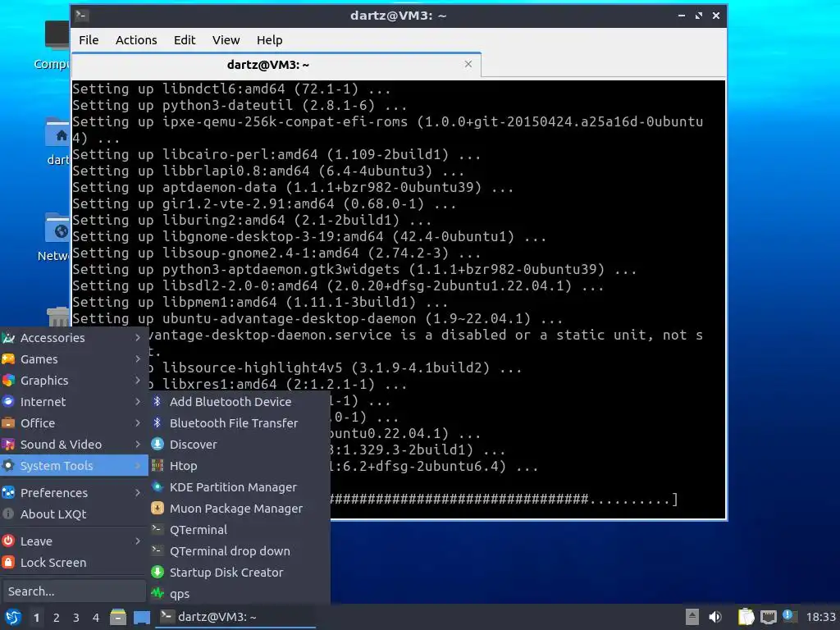Open the Edit menu in QTerminal
The height and width of the screenshot is (630, 840).
pyautogui.click(x=185, y=40)
